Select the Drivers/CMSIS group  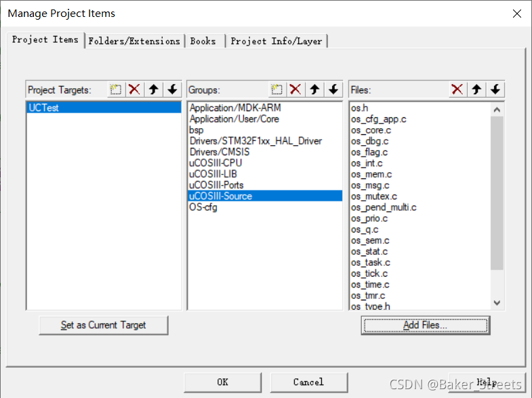[264, 152]
